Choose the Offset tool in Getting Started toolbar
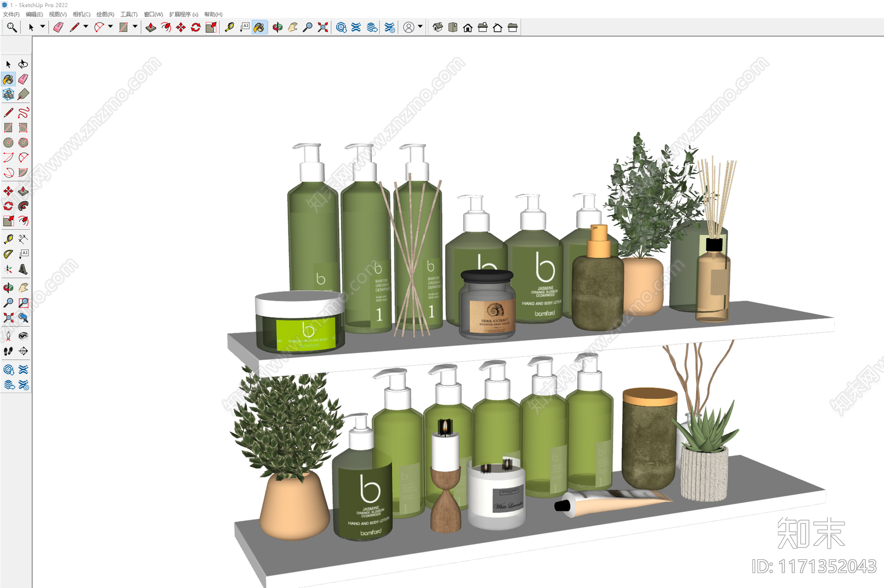Image resolution: width=884 pixels, height=588 pixels. pos(166,27)
